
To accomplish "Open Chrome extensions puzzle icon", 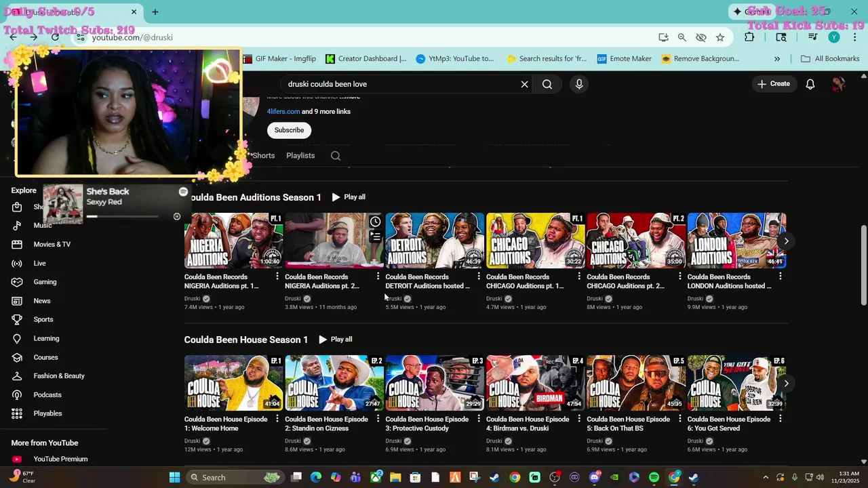I will 749,37.
